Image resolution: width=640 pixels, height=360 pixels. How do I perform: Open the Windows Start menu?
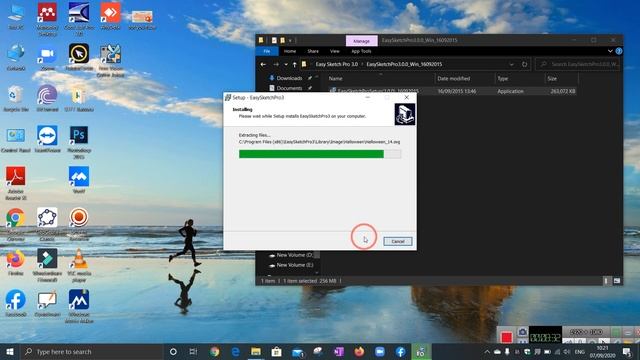(x=9, y=351)
